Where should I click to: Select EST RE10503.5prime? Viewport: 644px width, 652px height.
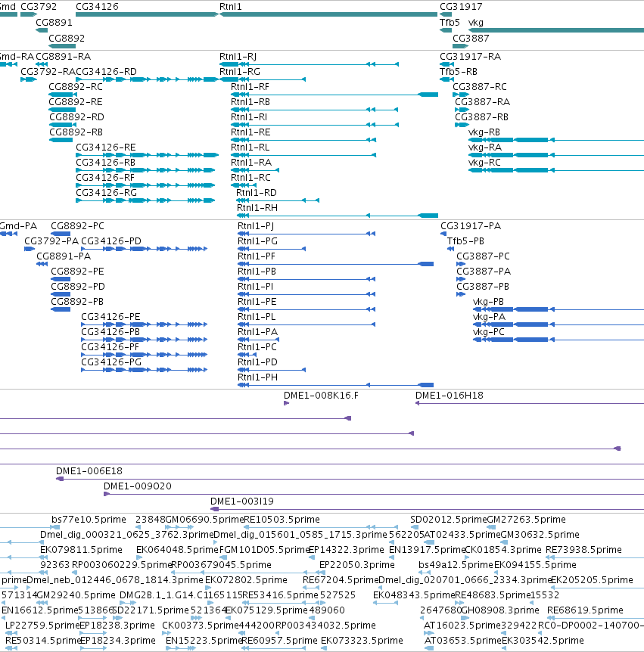[282, 520]
